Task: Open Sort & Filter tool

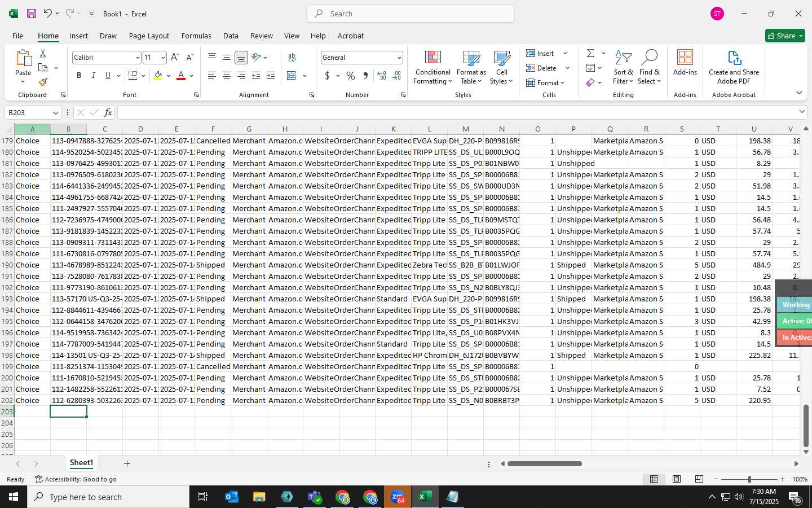Action: point(623,68)
